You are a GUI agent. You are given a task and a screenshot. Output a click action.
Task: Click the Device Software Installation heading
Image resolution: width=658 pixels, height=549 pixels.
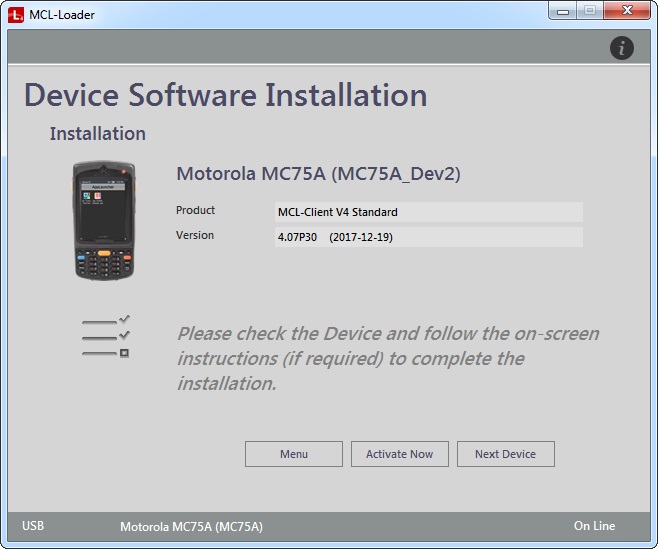point(226,95)
